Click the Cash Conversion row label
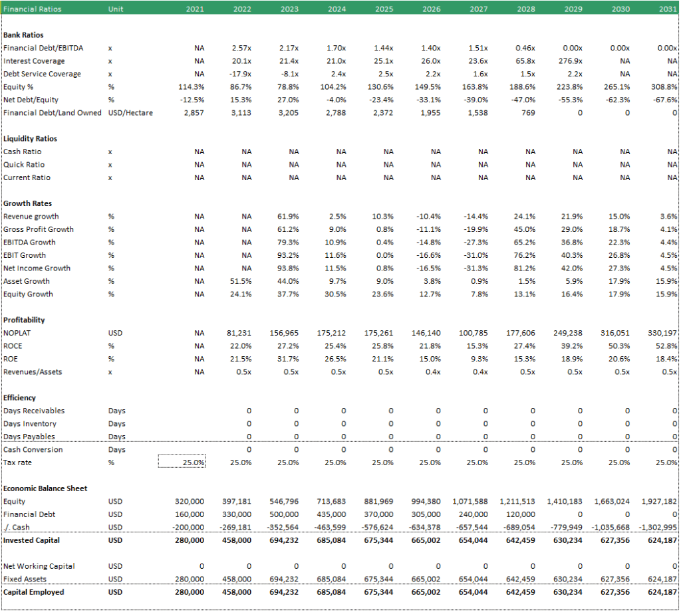 (33, 450)
